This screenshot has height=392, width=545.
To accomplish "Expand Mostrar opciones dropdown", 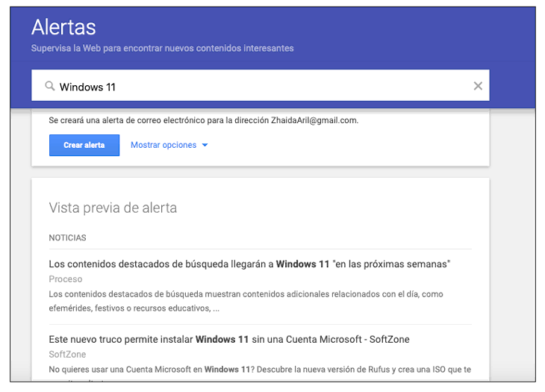I will click(169, 145).
